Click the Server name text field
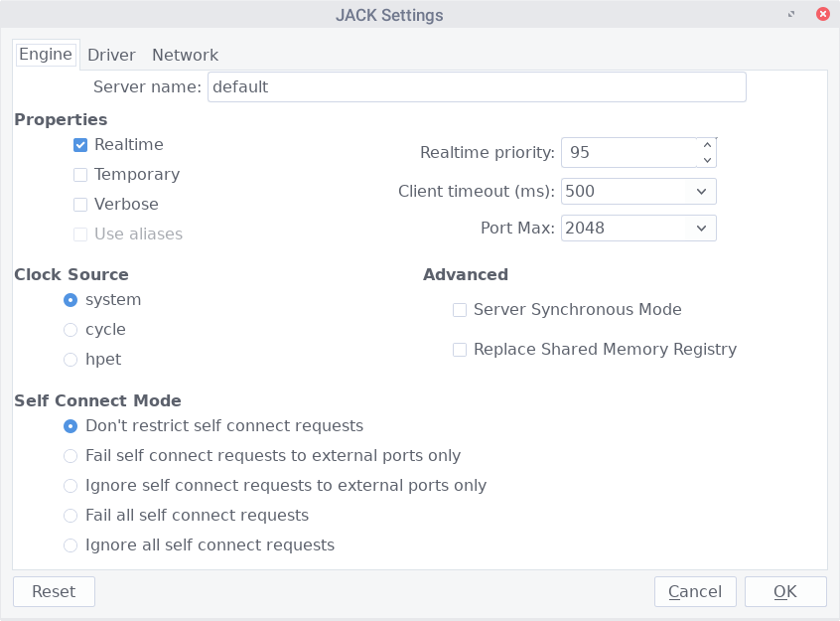Screen dimensions: 840x621 [x=477, y=86]
